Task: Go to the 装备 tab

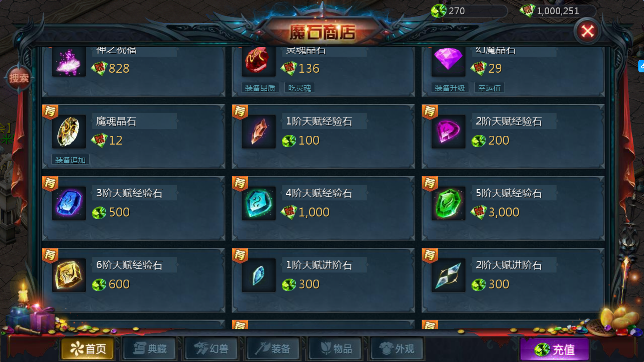Action: pos(273,349)
